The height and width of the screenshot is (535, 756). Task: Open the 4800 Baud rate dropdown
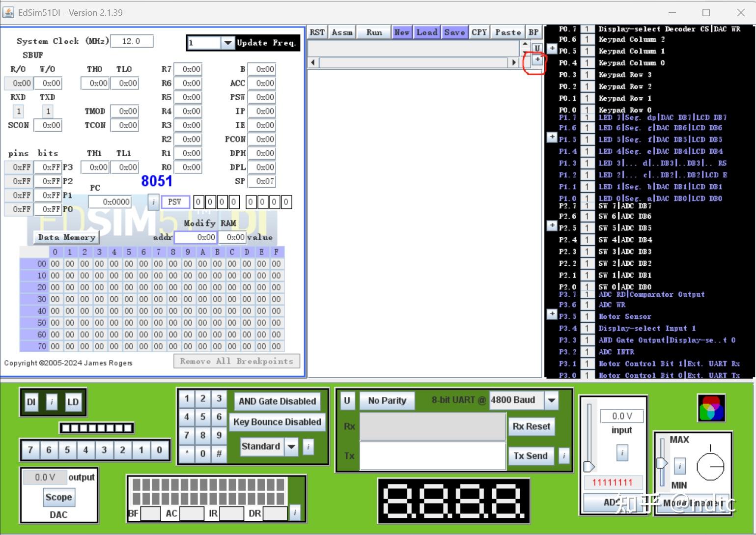(x=551, y=400)
